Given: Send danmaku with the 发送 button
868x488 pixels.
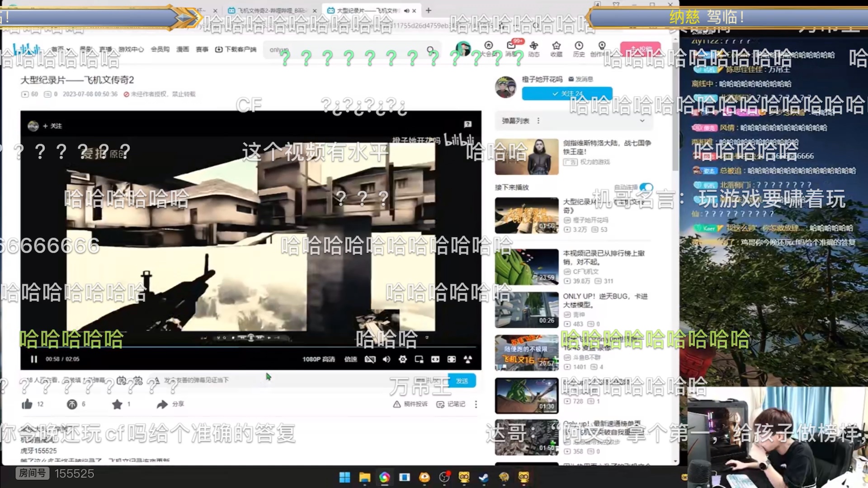Looking at the screenshot, I should (x=462, y=381).
